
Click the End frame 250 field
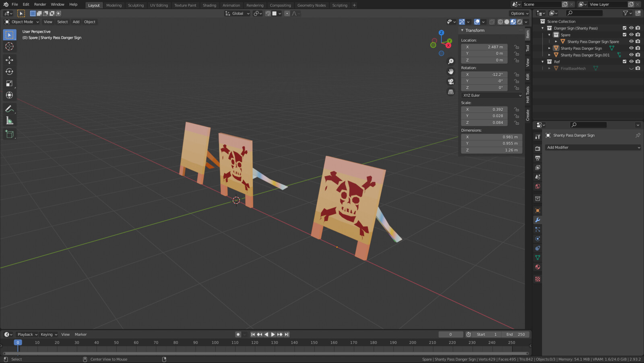[x=516, y=334]
